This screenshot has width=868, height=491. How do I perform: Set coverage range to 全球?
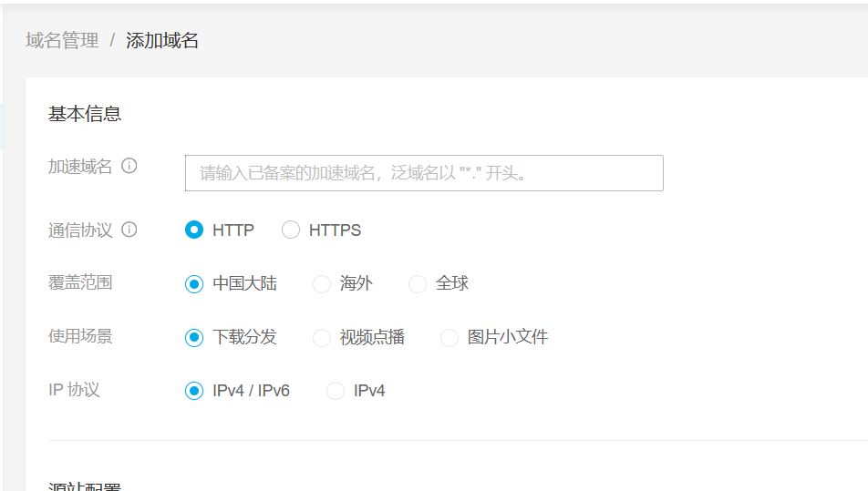[418, 284]
